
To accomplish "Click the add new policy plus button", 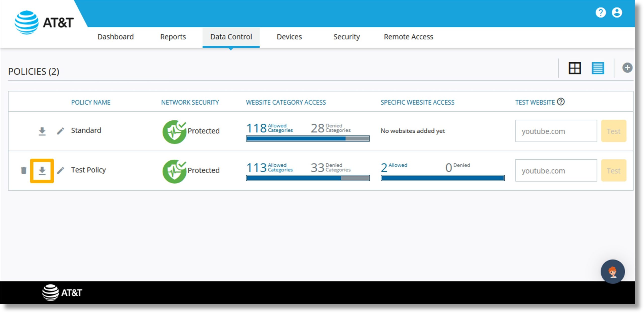I will pos(627,68).
